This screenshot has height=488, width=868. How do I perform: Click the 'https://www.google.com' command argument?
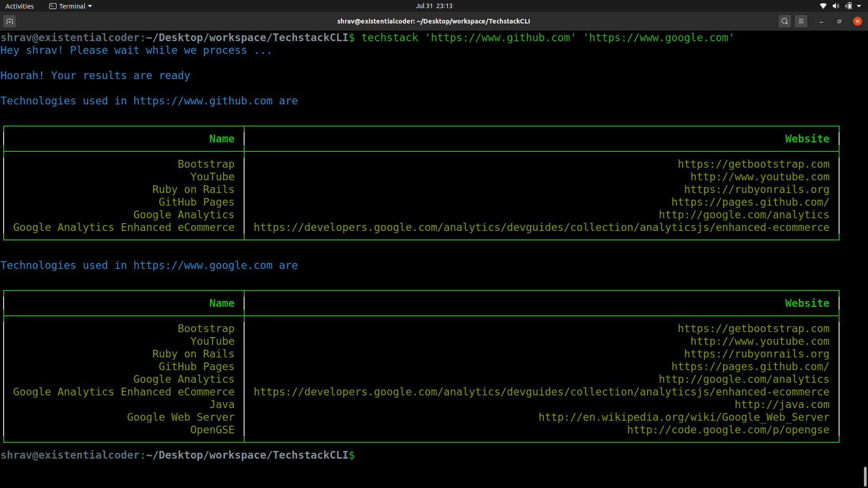coord(659,38)
